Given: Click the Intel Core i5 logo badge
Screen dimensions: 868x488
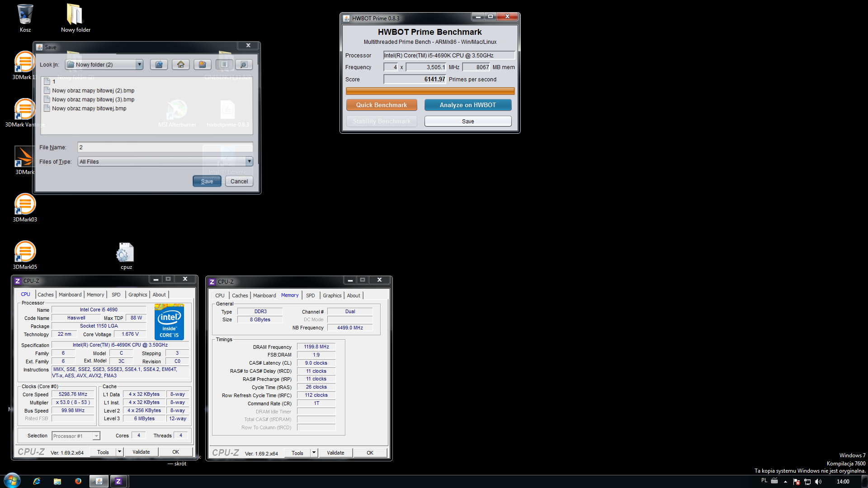Looking at the screenshot, I should (169, 322).
